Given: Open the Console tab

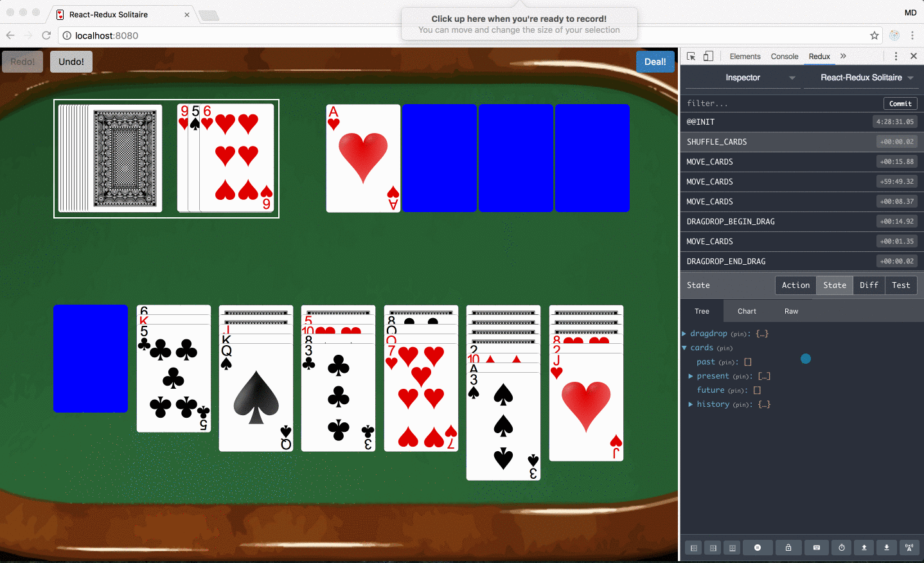Looking at the screenshot, I should click(785, 57).
